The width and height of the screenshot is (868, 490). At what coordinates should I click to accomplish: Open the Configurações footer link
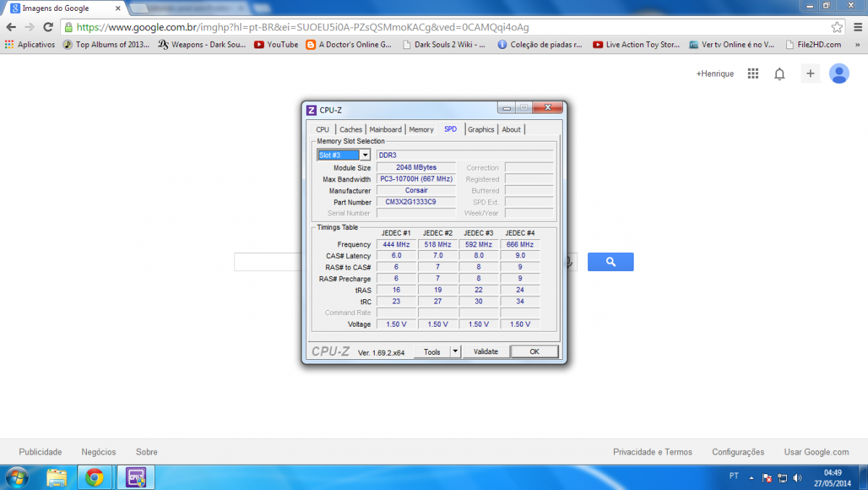click(x=738, y=452)
